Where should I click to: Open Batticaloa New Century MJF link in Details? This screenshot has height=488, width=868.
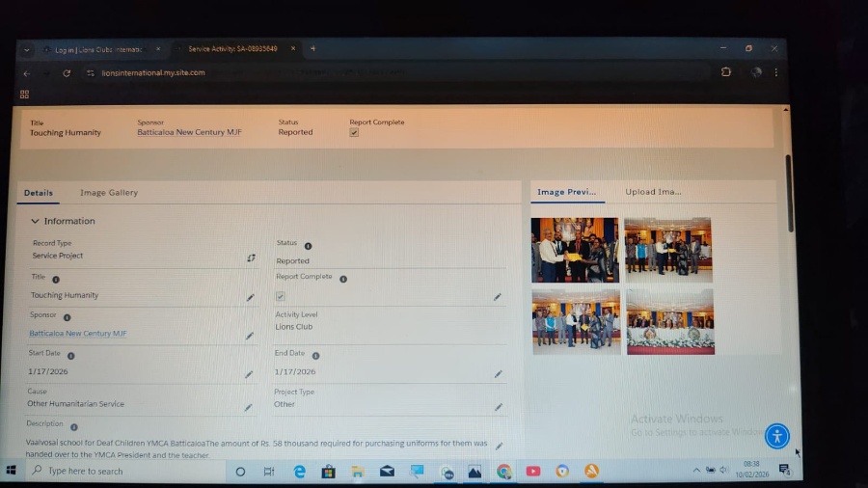pyautogui.click(x=78, y=333)
